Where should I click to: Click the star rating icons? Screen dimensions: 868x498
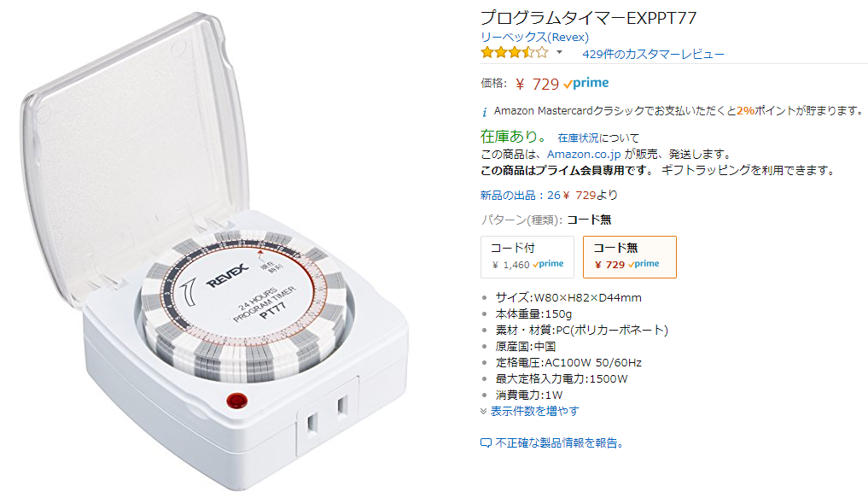pyautogui.click(x=515, y=53)
